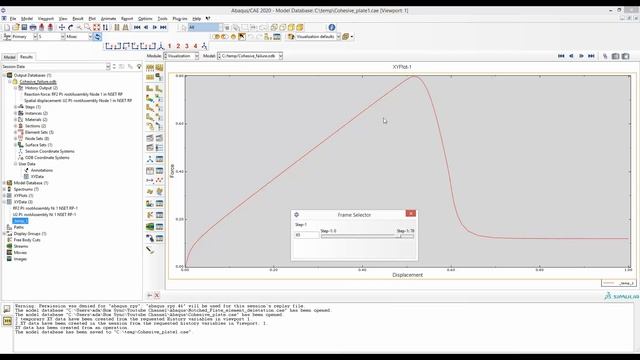Image resolution: width=640 pixels, height=360 pixels.
Task: Step to previous frame in main toolbar
Action: coord(146,27)
